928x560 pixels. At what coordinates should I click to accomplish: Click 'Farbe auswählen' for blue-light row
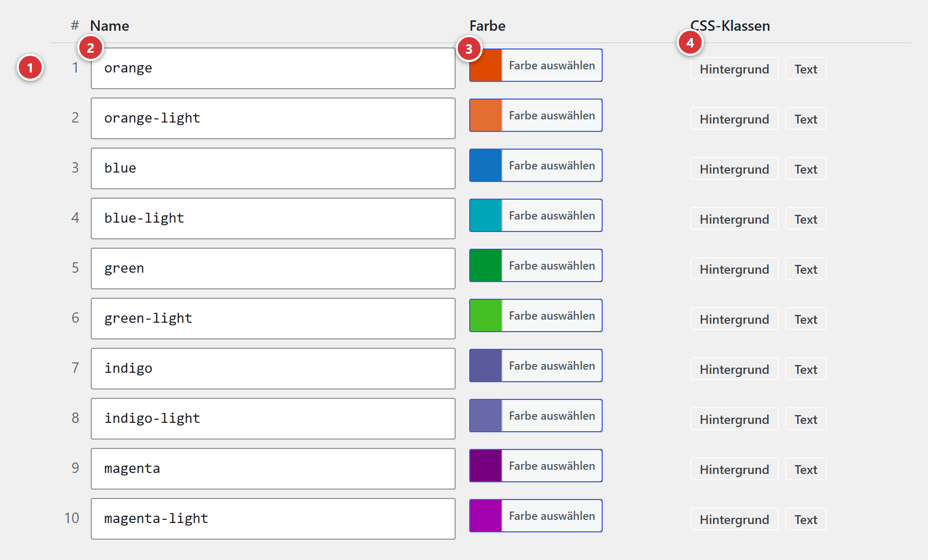552,215
